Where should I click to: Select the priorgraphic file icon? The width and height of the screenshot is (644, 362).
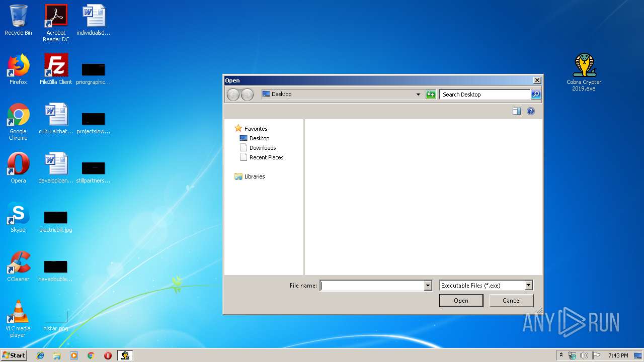click(x=94, y=73)
